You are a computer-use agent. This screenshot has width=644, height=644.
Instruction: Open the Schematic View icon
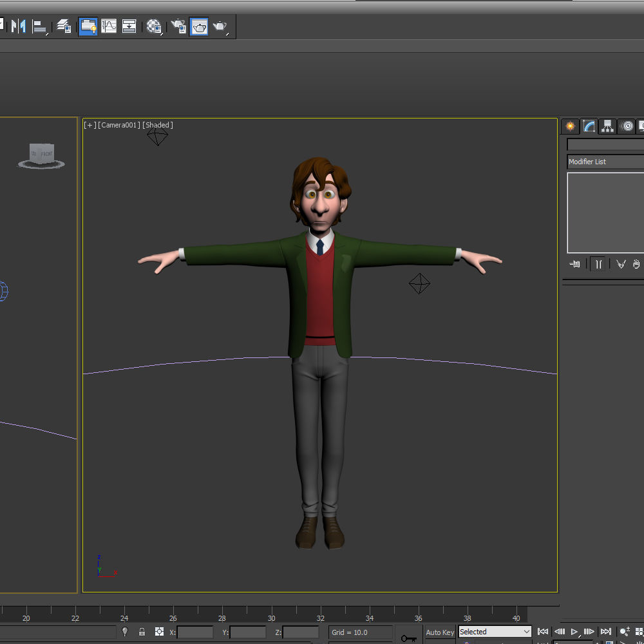129,26
